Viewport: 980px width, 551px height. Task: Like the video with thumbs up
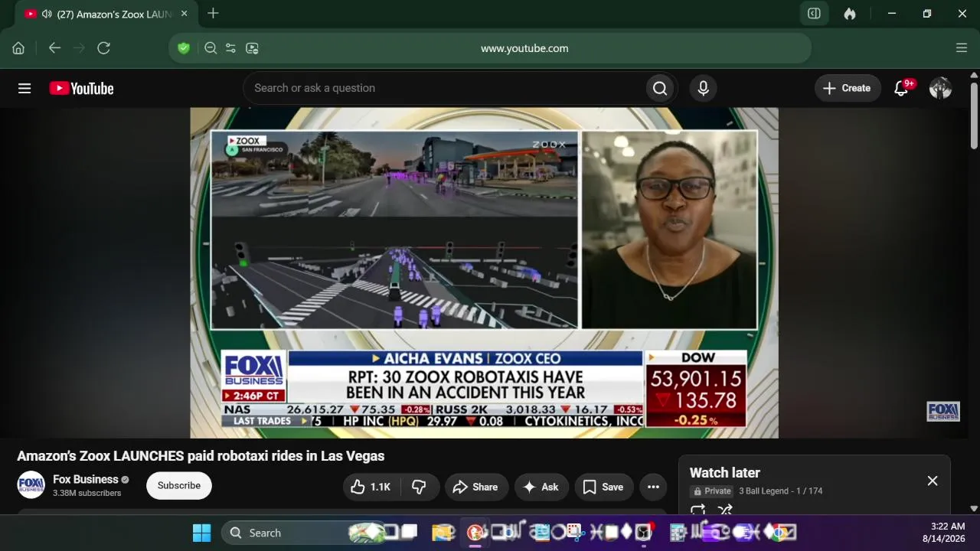click(x=371, y=487)
